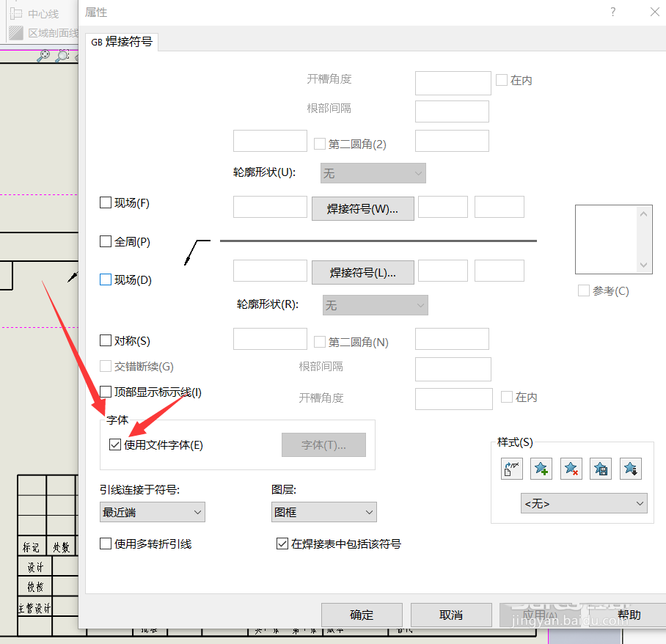Click the input field left of 焊接符号(W) button

tap(270, 207)
